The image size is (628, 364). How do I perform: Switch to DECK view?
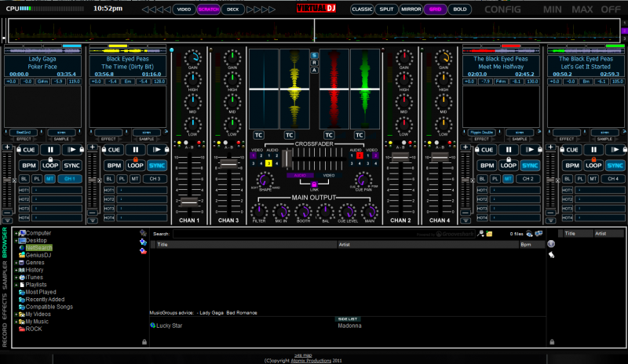click(232, 9)
